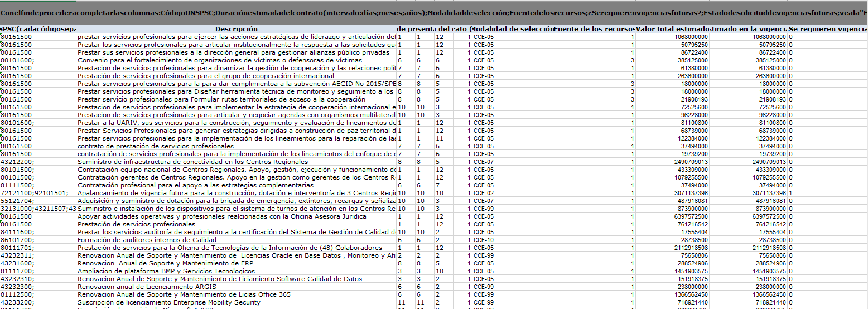Select CCE-99 in the Renovacion anual ARGIS row
Viewport: 868px width, 309px height.
(513, 286)
